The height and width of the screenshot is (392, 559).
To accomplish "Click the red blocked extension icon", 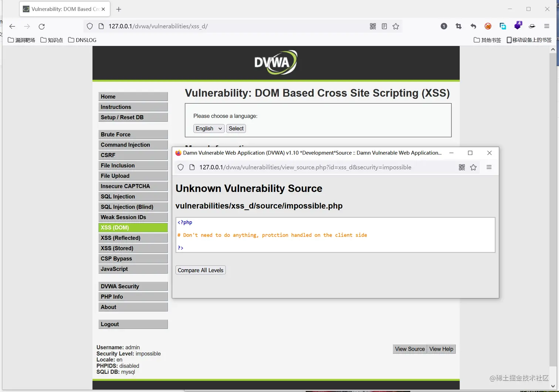I will click(x=488, y=26).
